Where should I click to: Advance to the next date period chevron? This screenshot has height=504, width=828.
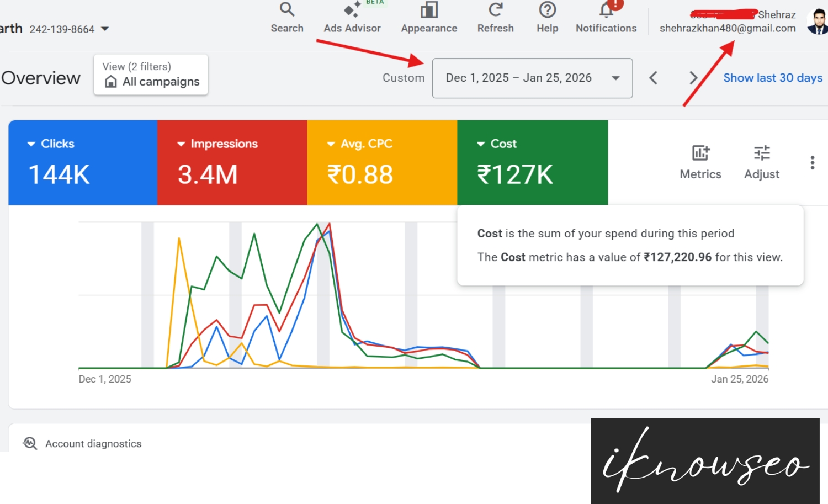[693, 78]
